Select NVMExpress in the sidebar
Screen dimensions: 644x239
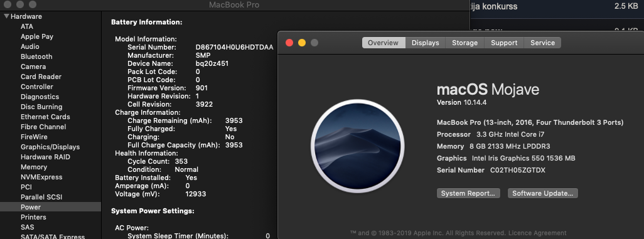coord(41,178)
